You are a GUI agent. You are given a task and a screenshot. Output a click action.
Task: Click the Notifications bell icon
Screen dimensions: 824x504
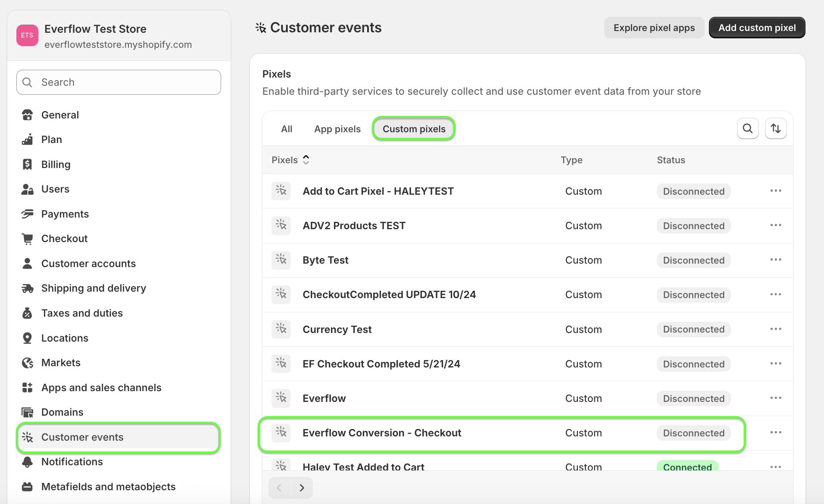tap(28, 462)
